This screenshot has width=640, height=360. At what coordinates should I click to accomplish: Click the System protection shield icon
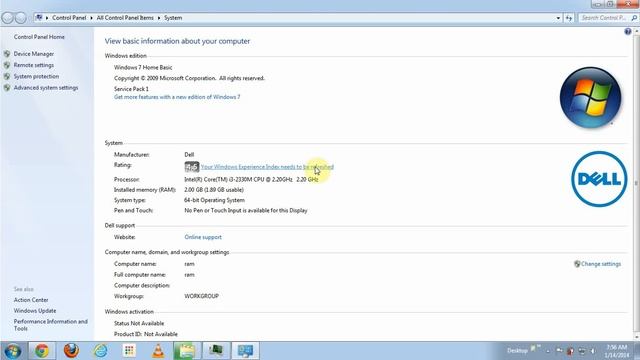pyautogui.click(x=7, y=76)
